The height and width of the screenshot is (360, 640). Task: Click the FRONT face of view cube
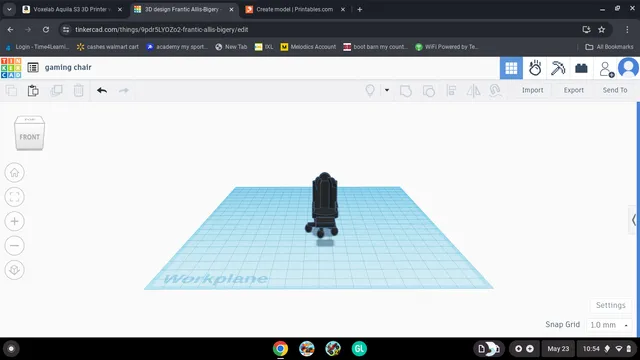(29, 137)
